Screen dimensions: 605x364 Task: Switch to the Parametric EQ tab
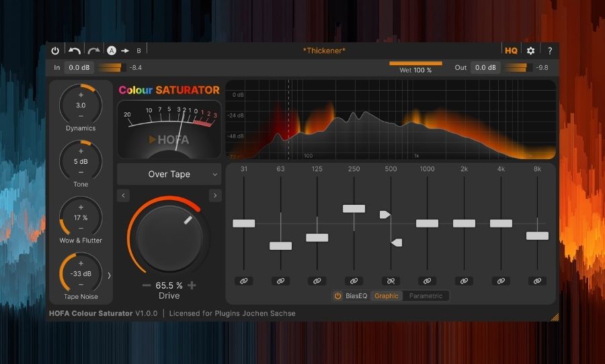[426, 295]
